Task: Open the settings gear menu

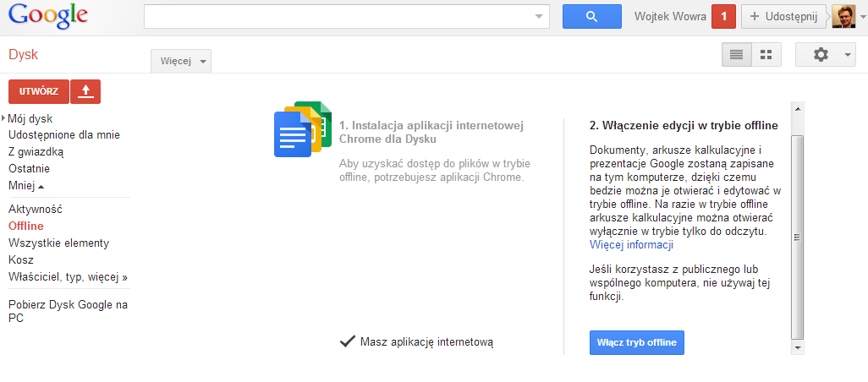Action: click(x=826, y=55)
